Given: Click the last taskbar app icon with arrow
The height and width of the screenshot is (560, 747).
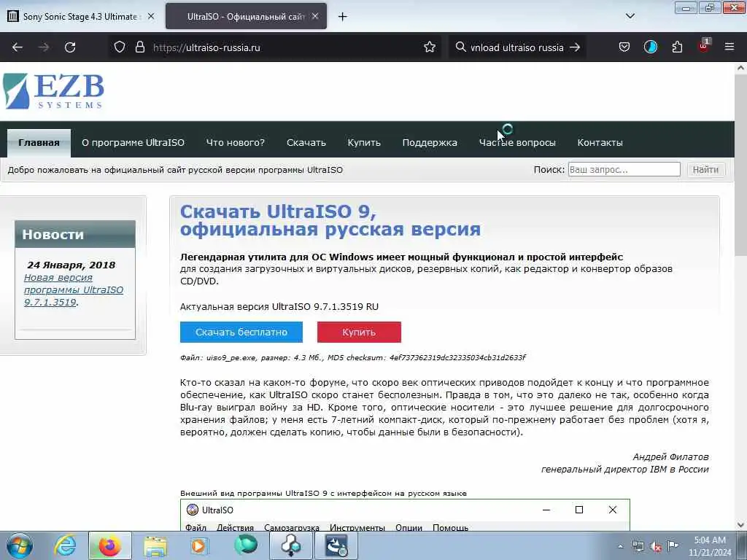Looking at the screenshot, I should pos(336,545).
